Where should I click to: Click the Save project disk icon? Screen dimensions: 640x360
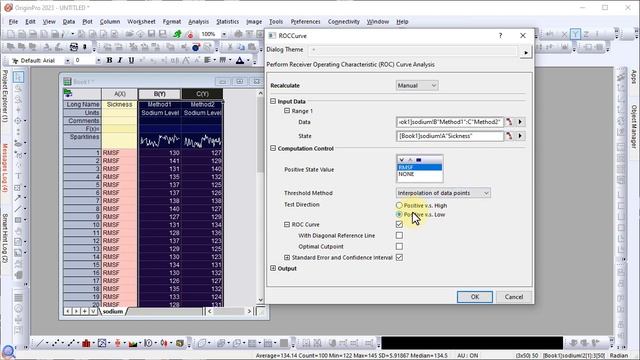point(151,34)
